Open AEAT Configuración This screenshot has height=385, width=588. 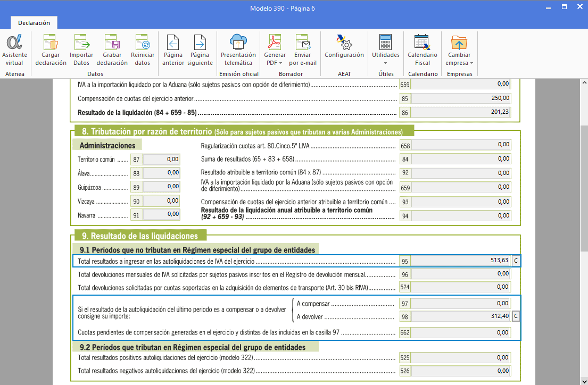pos(344,46)
